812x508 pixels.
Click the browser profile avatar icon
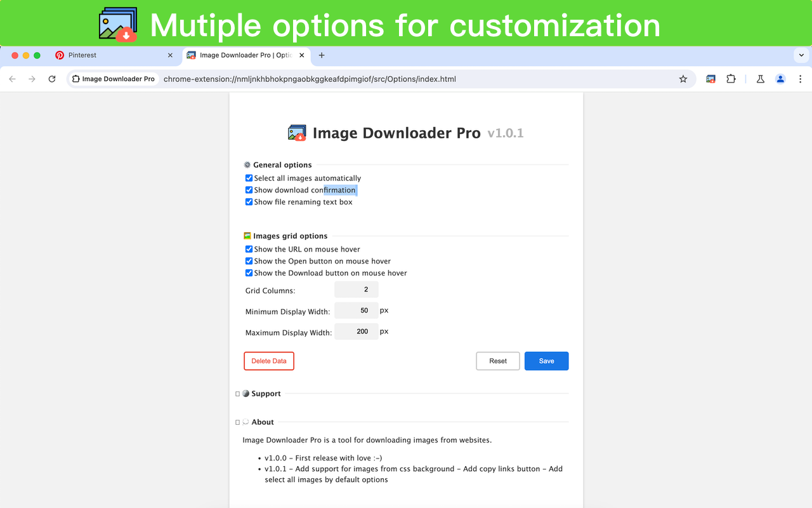[x=780, y=79]
